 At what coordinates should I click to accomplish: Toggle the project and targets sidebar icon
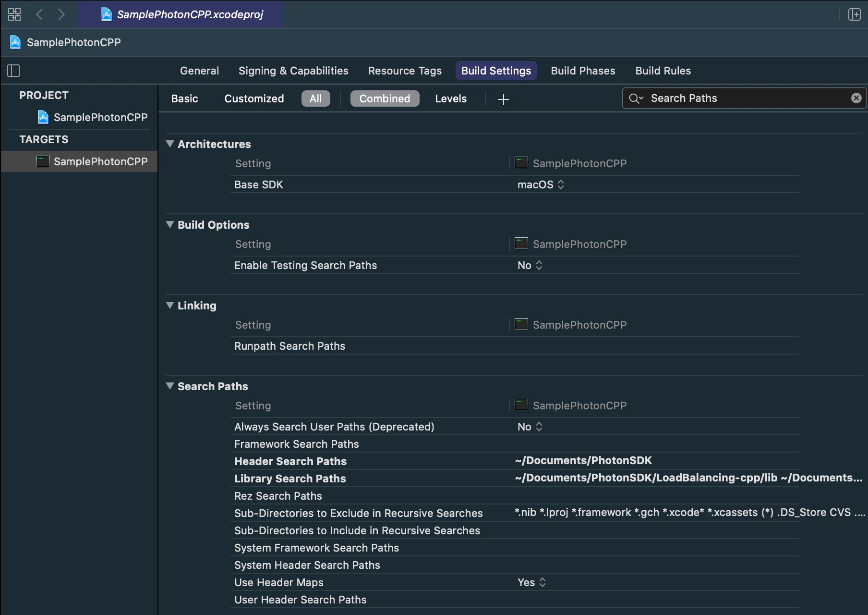coord(13,71)
